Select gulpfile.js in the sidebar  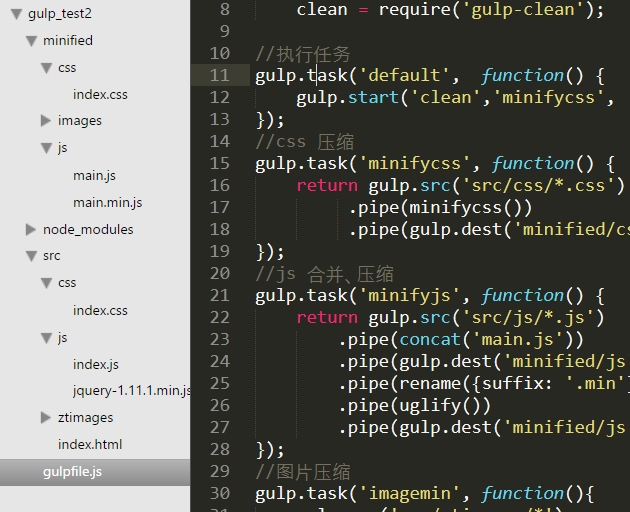[72, 471]
